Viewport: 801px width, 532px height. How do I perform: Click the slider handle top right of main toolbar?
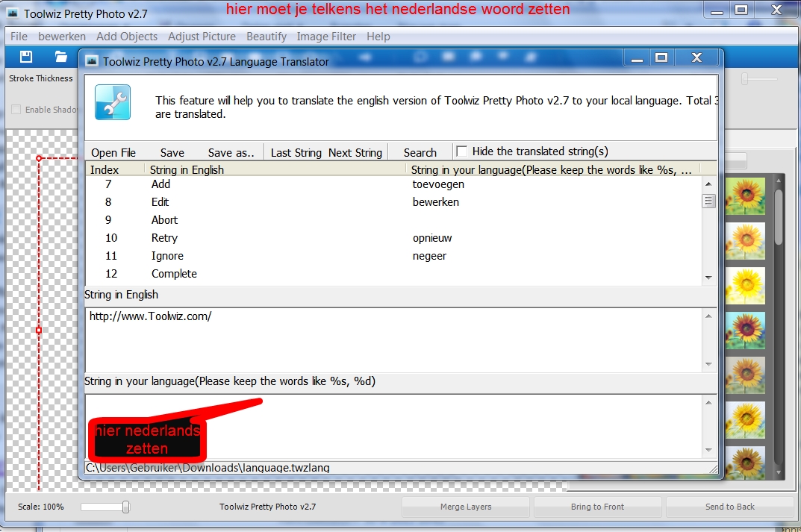point(745,78)
